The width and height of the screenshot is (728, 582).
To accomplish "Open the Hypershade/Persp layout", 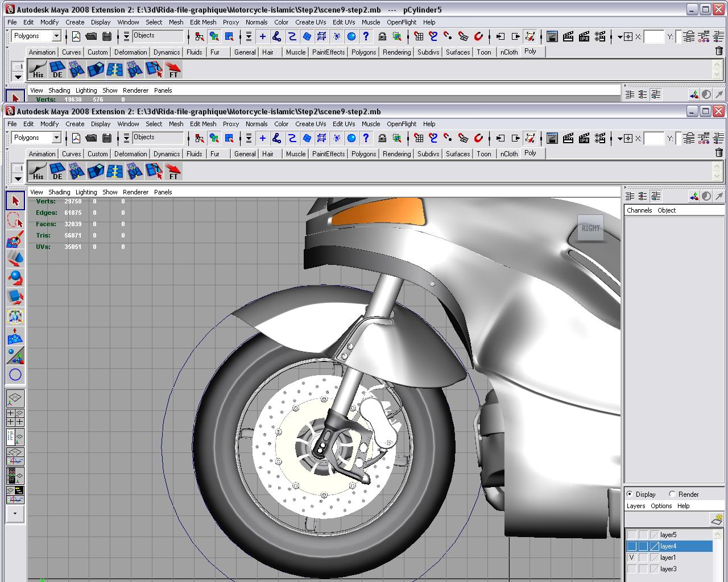I will tap(15, 476).
